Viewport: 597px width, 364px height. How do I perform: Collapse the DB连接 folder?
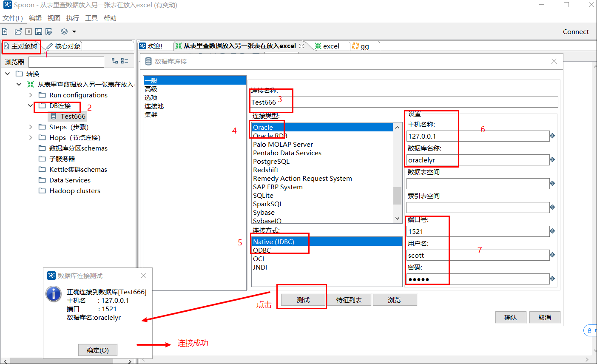tap(30, 105)
